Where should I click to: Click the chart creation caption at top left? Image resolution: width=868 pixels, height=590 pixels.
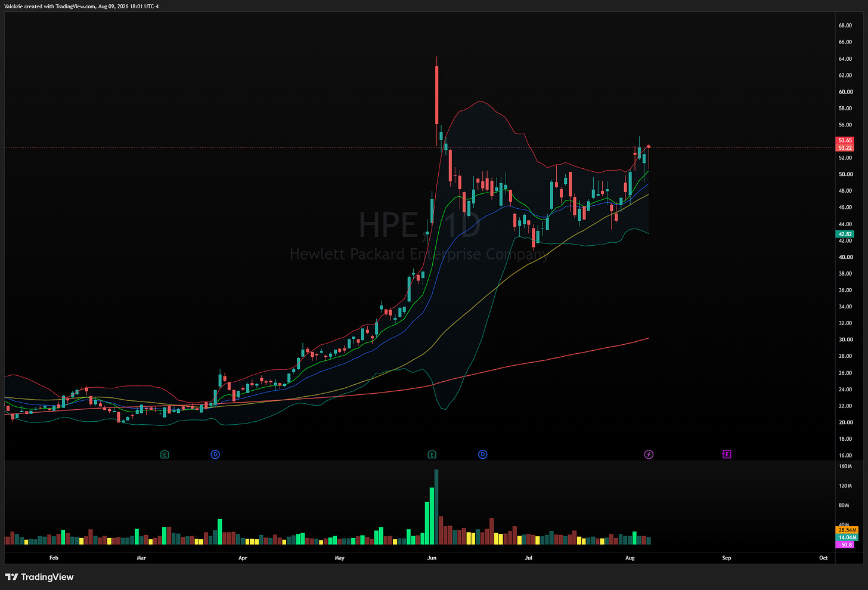pos(82,7)
